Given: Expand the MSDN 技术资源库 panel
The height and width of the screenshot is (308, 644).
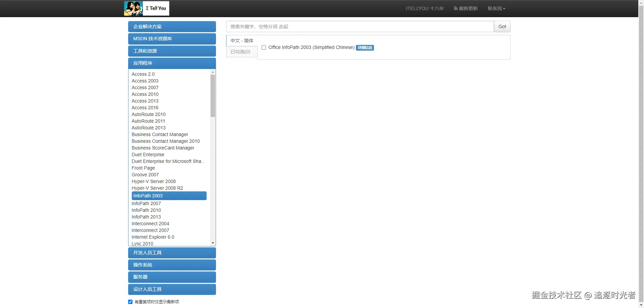Looking at the screenshot, I should [172, 39].
